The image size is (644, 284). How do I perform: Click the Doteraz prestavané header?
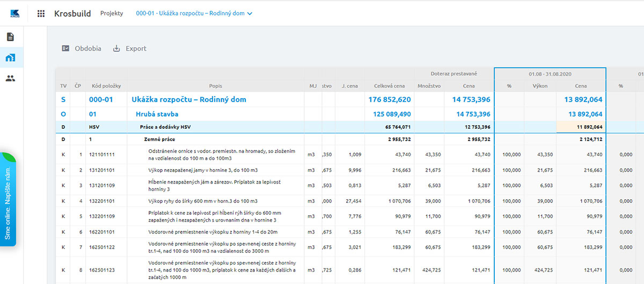click(x=453, y=74)
